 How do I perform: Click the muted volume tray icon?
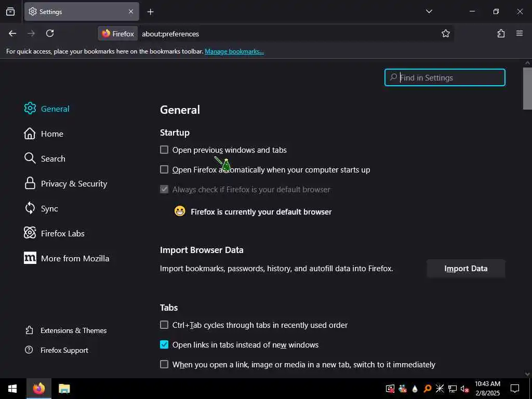465,389
